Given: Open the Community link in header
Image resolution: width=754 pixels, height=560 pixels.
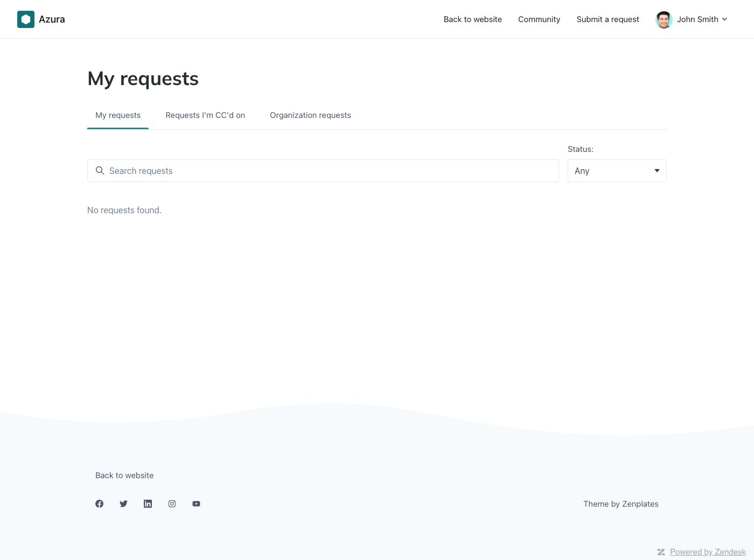Looking at the screenshot, I should click(539, 19).
